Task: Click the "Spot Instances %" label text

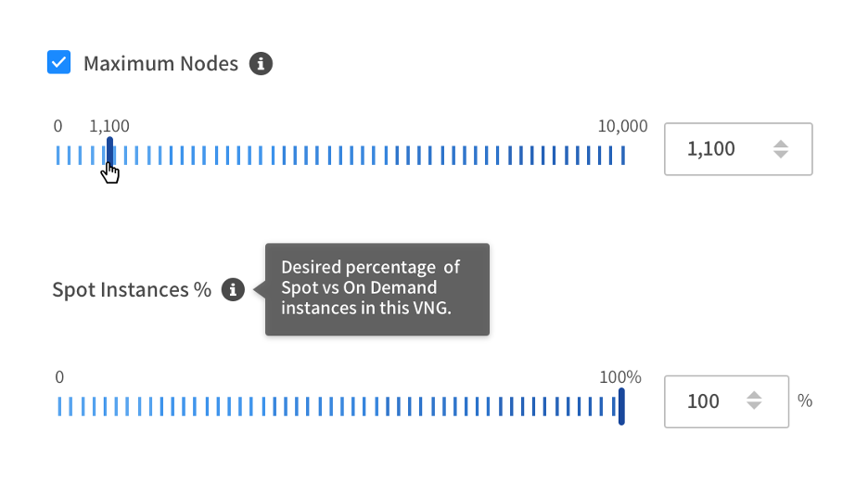Action: (x=132, y=290)
